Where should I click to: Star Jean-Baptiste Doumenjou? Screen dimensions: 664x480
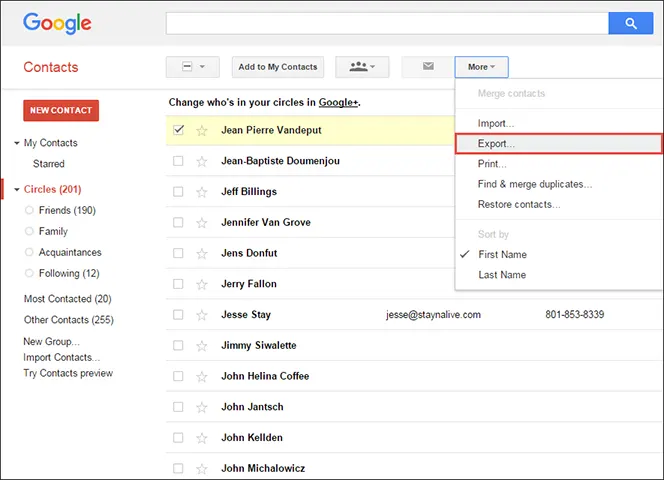202,161
